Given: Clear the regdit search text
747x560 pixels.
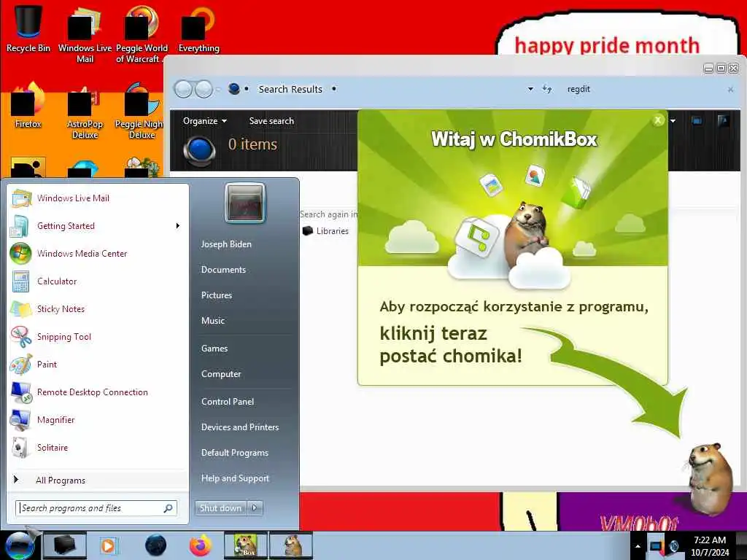Looking at the screenshot, I should pos(730,89).
